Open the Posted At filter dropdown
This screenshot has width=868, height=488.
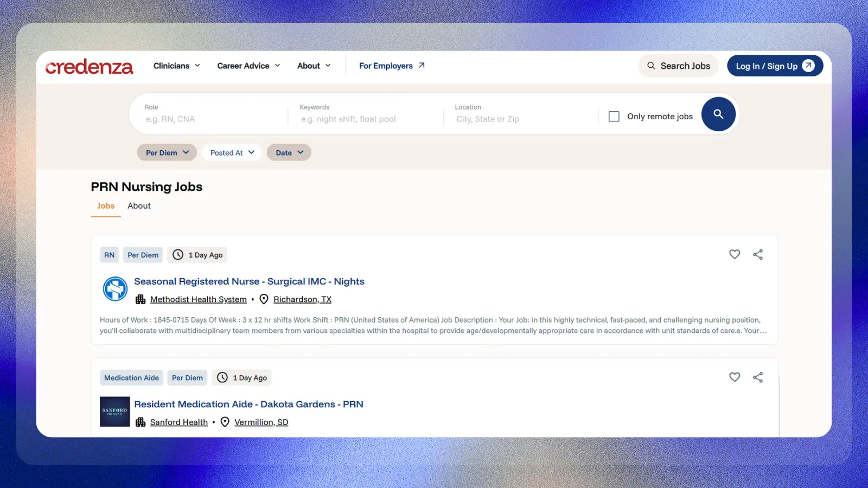(x=232, y=152)
